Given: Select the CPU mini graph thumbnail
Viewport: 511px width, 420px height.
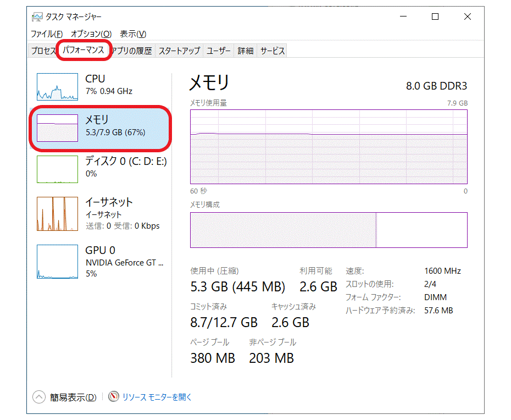Looking at the screenshot, I should (57, 87).
